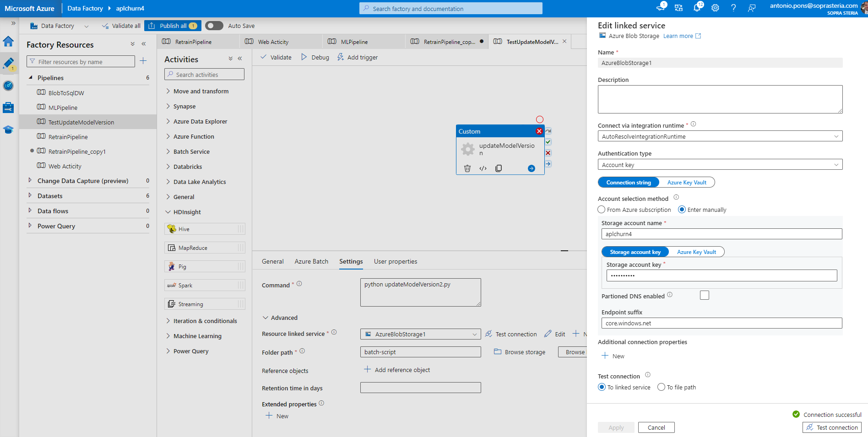Collapse Factory Resources panel with double left arrow
The image size is (868, 437).
pos(144,44)
